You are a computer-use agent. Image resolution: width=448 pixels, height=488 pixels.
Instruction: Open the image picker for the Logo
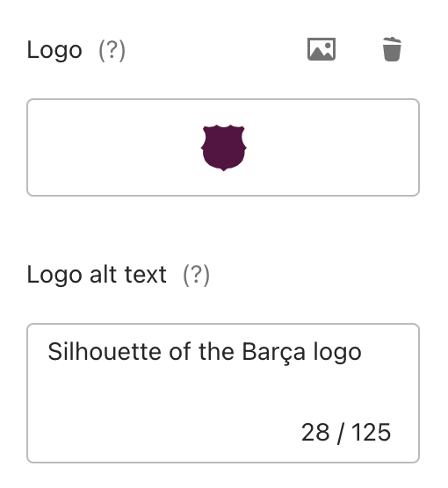pos(322,49)
